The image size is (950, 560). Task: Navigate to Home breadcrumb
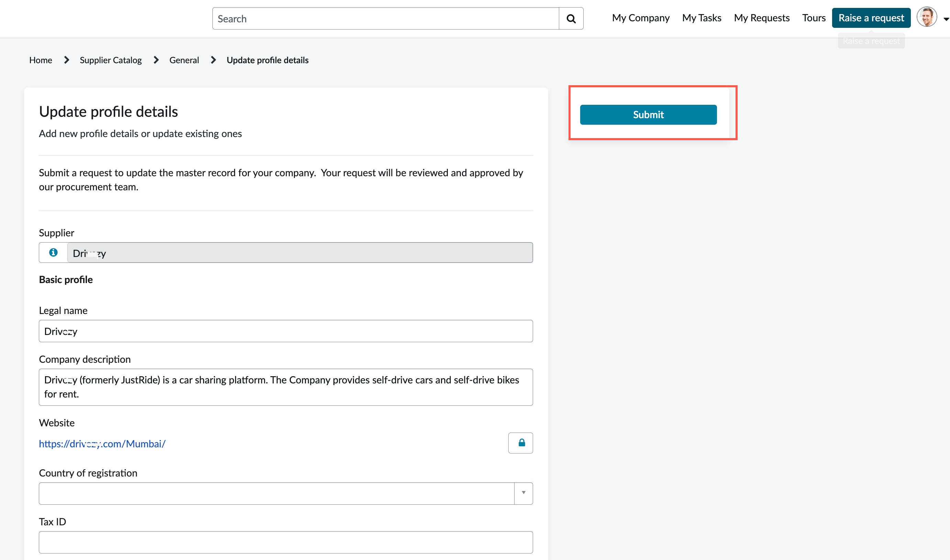click(41, 60)
